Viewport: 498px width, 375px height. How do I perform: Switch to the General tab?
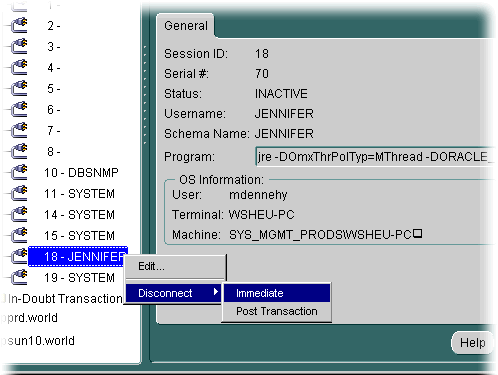click(x=186, y=26)
